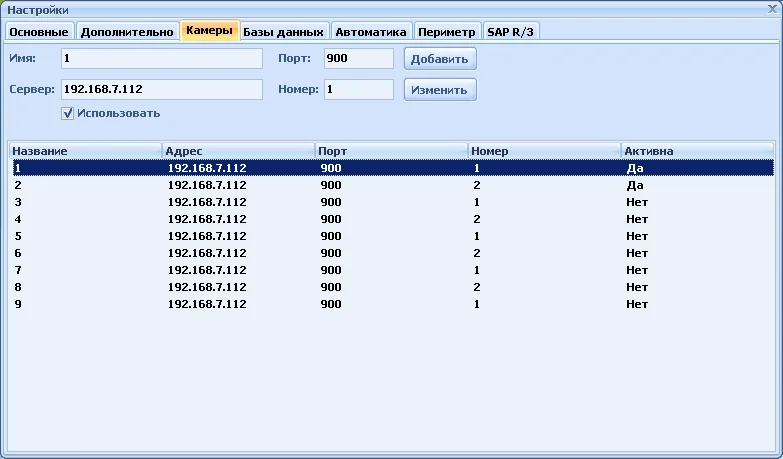Click the Имя input field

click(161, 59)
